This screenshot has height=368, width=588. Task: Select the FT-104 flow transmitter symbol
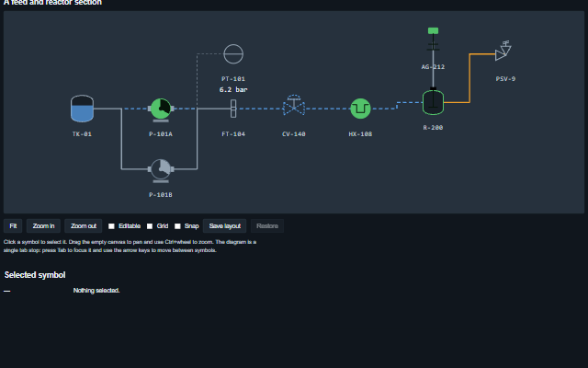click(x=233, y=109)
